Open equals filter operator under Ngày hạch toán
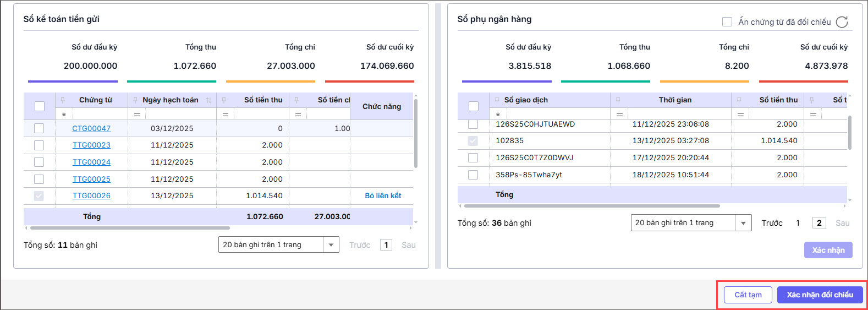Image resolution: width=868 pixels, height=310 pixels. 137,115
